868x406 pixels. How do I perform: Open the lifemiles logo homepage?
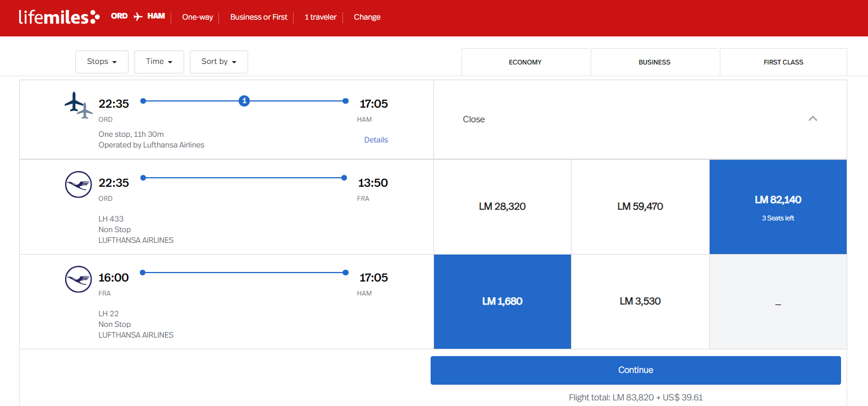tap(59, 17)
